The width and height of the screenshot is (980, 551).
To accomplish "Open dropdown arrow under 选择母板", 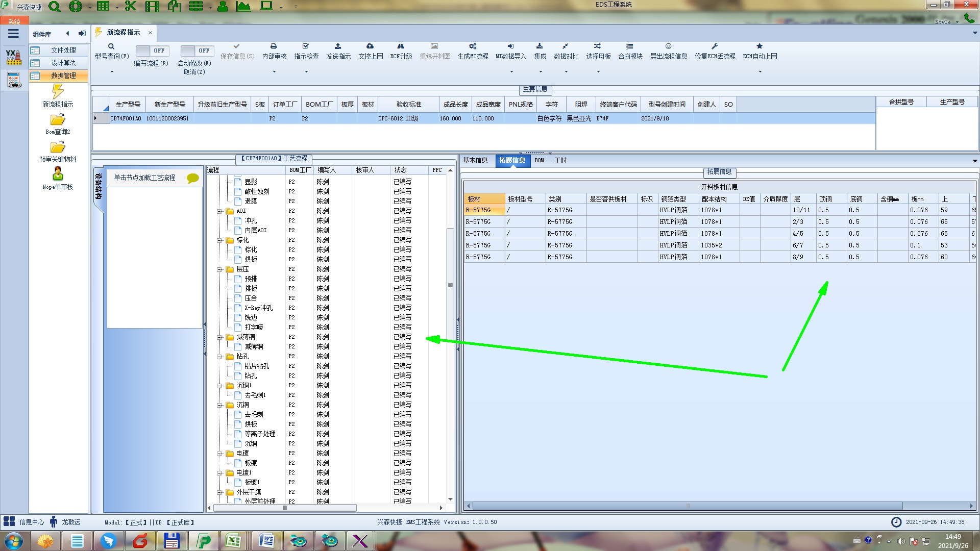I will 598,71.
